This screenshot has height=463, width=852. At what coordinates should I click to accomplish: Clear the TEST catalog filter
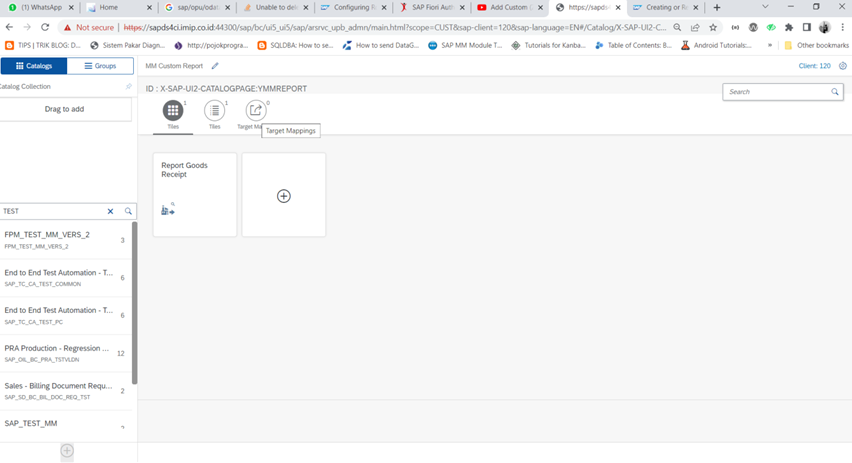point(110,211)
